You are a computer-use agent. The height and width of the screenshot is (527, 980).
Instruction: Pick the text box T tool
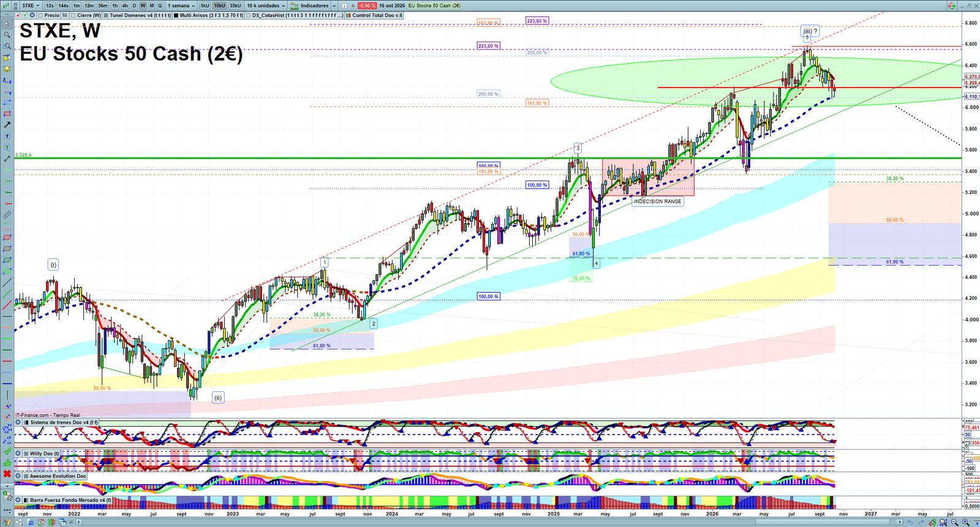7,136
